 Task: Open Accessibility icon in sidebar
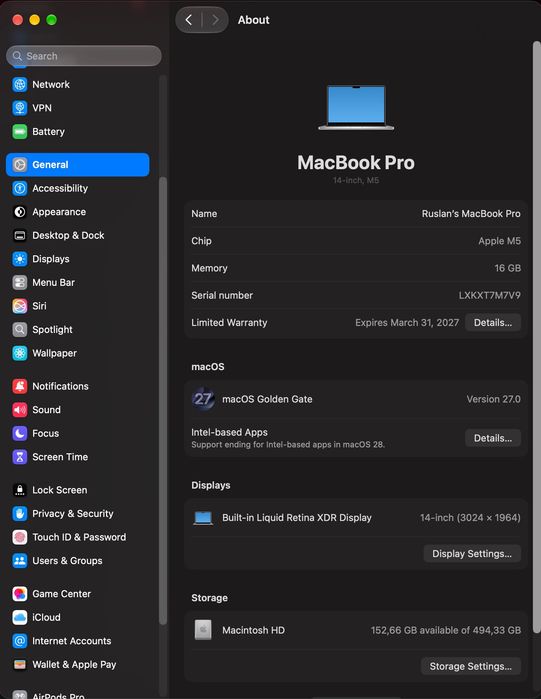click(20, 188)
